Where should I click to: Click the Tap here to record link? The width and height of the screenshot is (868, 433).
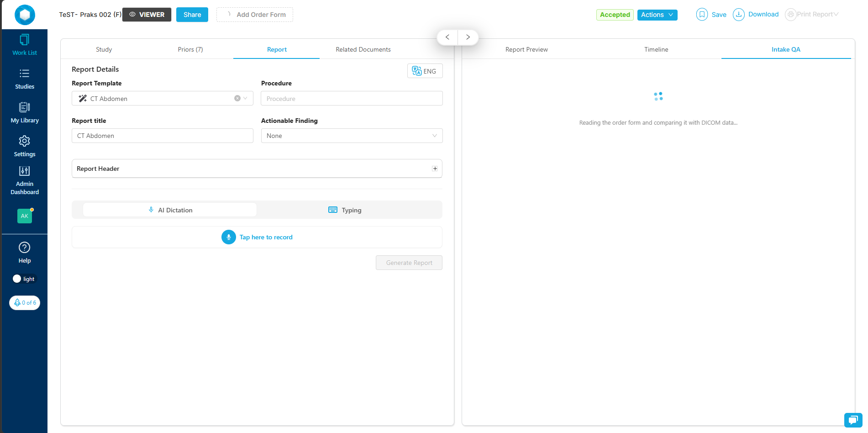coord(266,237)
